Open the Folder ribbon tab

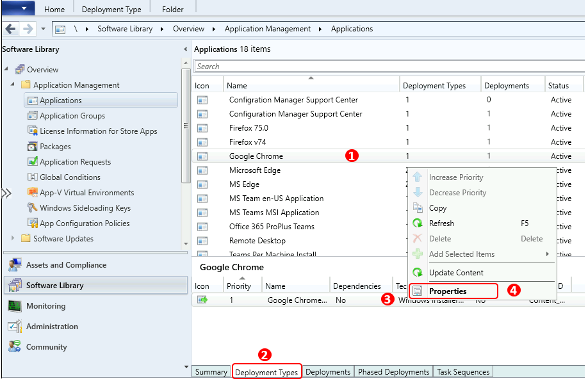pyautogui.click(x=173, y=10)
